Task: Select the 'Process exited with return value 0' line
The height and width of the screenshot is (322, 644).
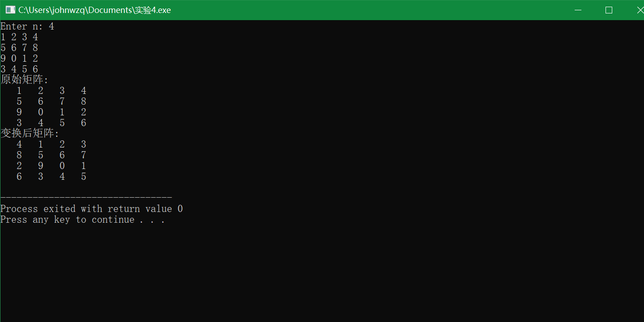Action: 91,208
